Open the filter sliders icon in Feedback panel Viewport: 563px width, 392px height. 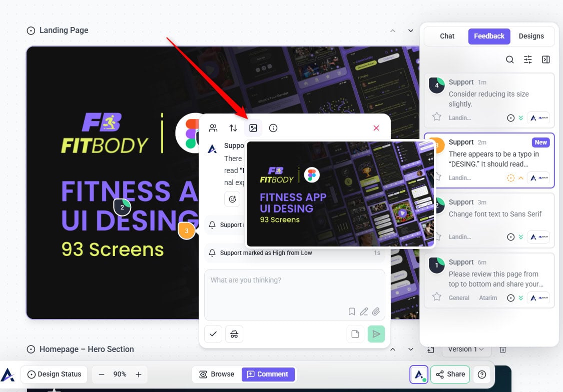point(528,59)
